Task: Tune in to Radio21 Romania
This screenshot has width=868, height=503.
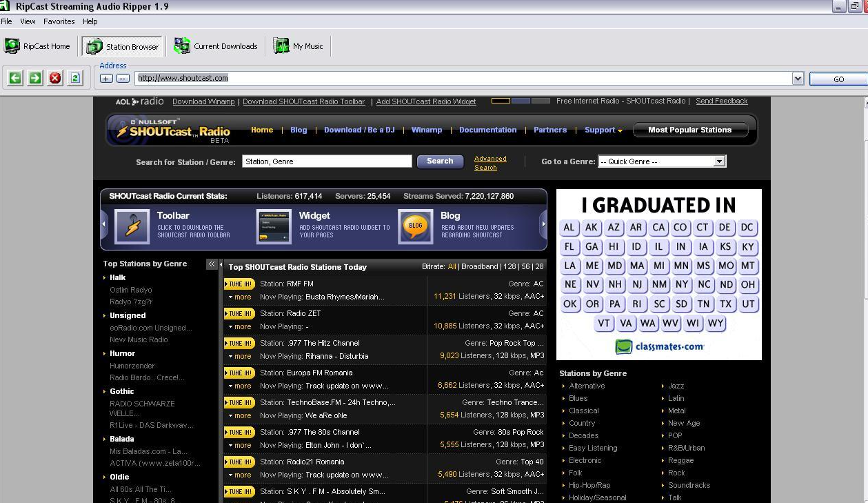Action: (239, 462)
